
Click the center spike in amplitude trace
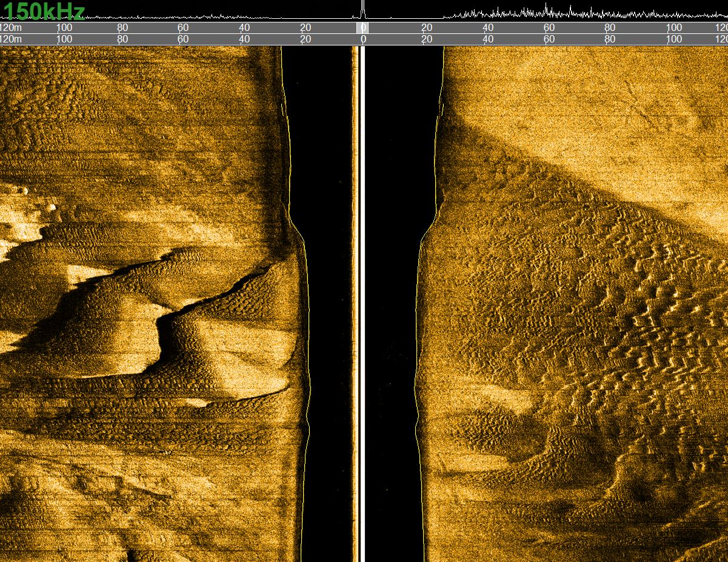tap(362, 9)
